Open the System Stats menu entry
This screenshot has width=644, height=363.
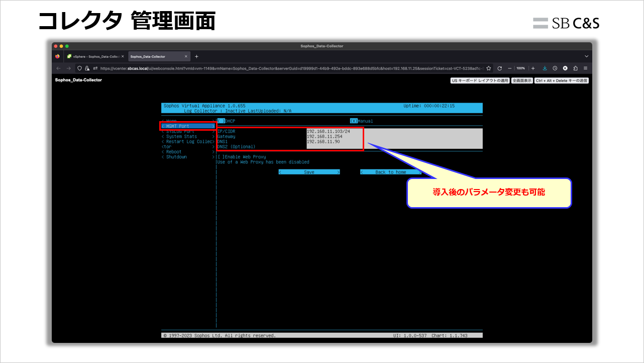[x=188, y=136]
